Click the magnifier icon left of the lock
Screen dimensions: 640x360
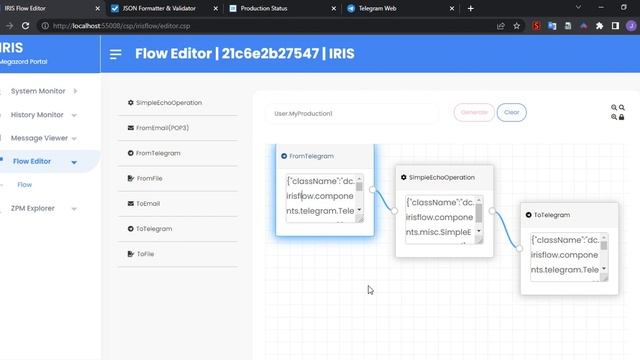click(x=614, y=117)
